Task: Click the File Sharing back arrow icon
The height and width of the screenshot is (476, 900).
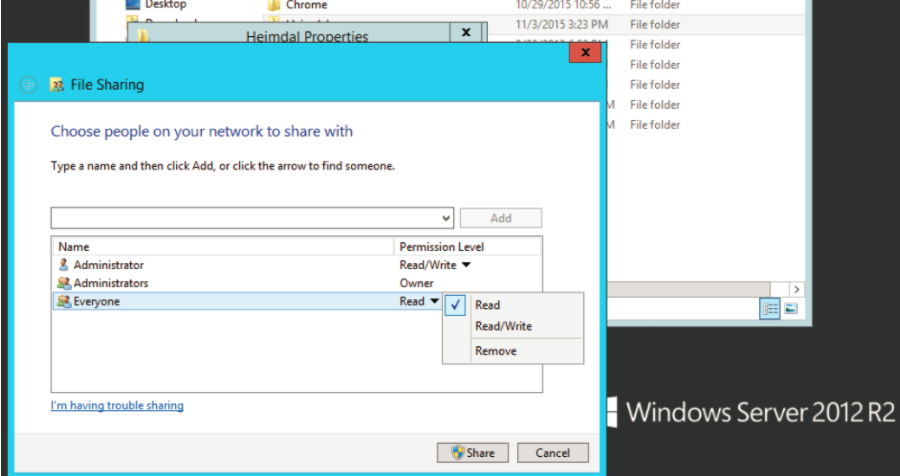Action: pyautogui.click(x=28, y=84)
